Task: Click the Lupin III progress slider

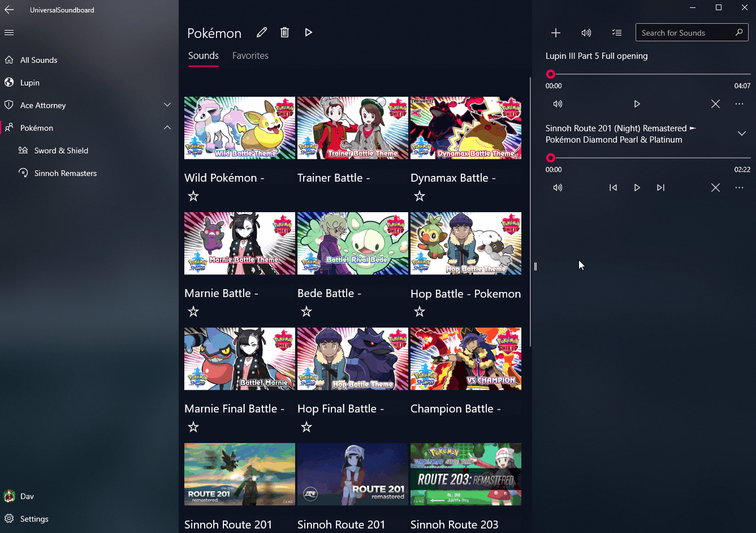Action: click(648, 74)
